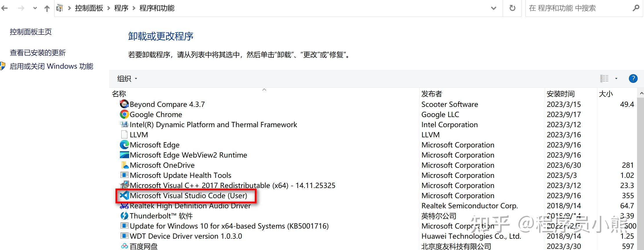Open the help question mark icon
The height and width of the screenshot is (250, 644).
pos(633,79)
